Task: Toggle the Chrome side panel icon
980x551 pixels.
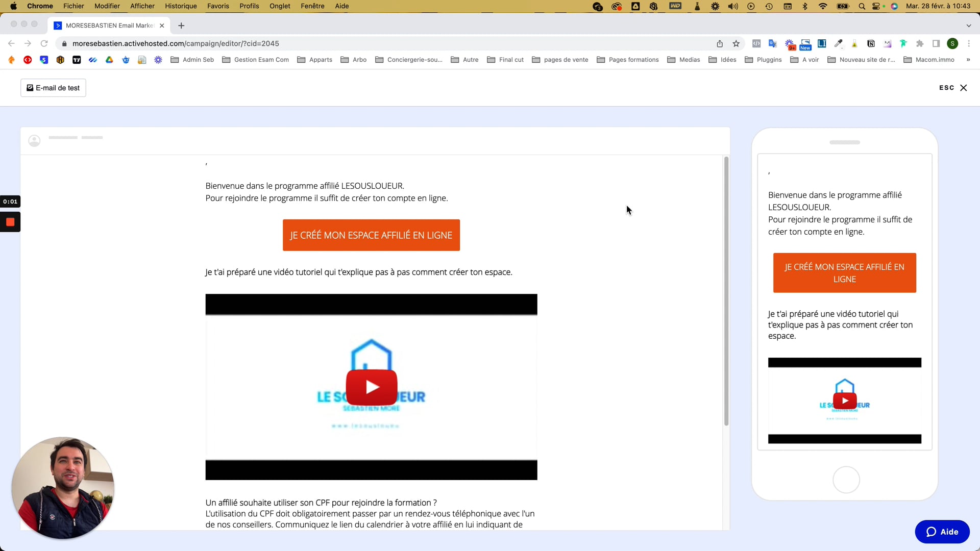Action: point(936,44)
